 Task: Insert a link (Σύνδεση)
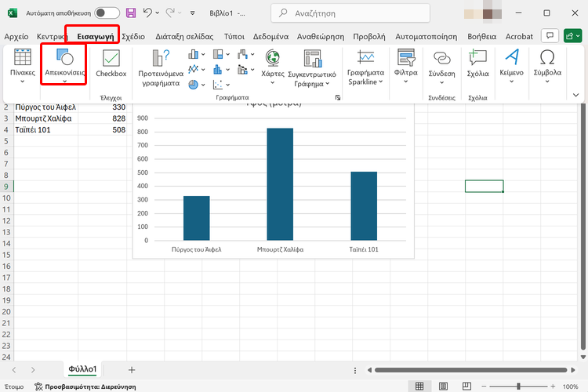(441, 67)
